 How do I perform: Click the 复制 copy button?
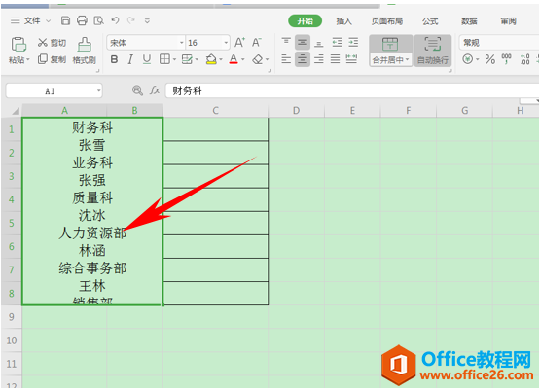52,59
